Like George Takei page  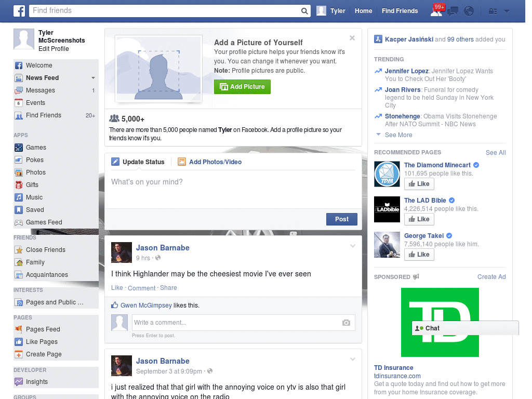click(419, 255)
